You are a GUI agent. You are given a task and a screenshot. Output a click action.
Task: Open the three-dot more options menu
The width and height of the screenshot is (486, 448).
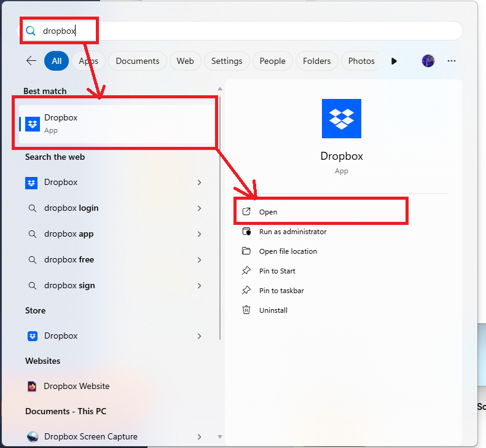coord(452,61)
